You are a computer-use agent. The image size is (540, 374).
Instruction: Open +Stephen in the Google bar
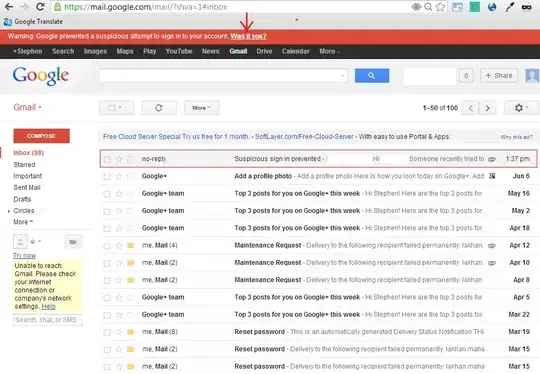(27, 51)
